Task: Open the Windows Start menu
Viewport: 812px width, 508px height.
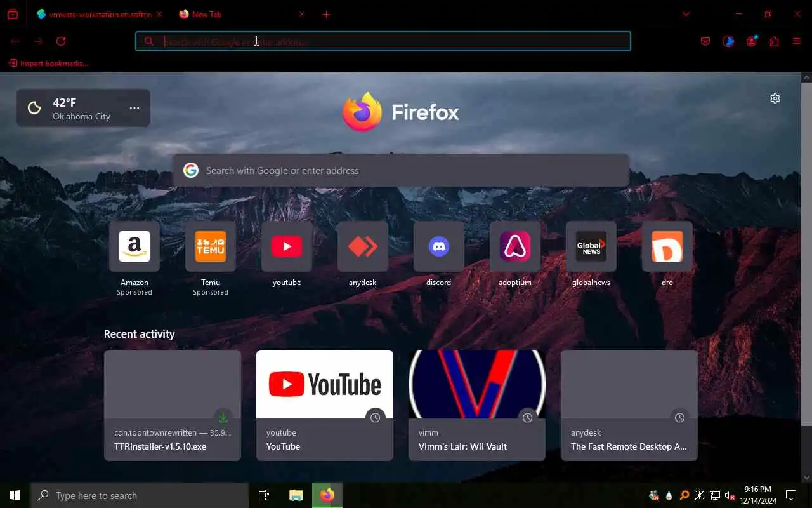Action: [15, 495]
